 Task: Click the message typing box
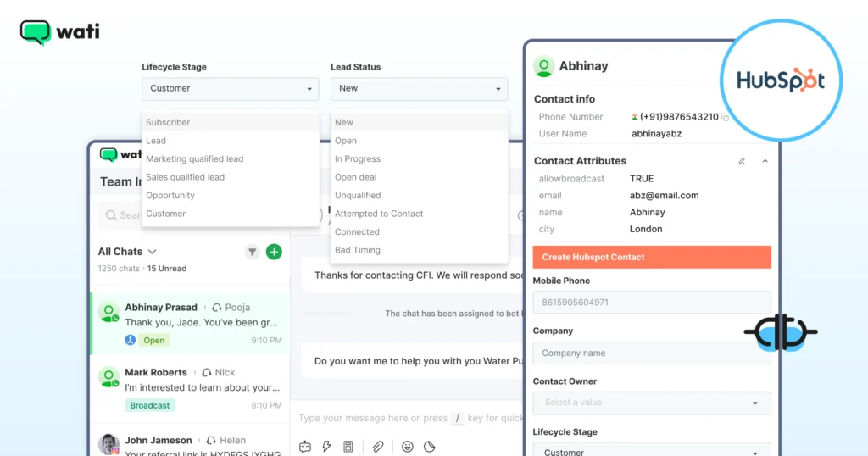(x=409, y=419)
